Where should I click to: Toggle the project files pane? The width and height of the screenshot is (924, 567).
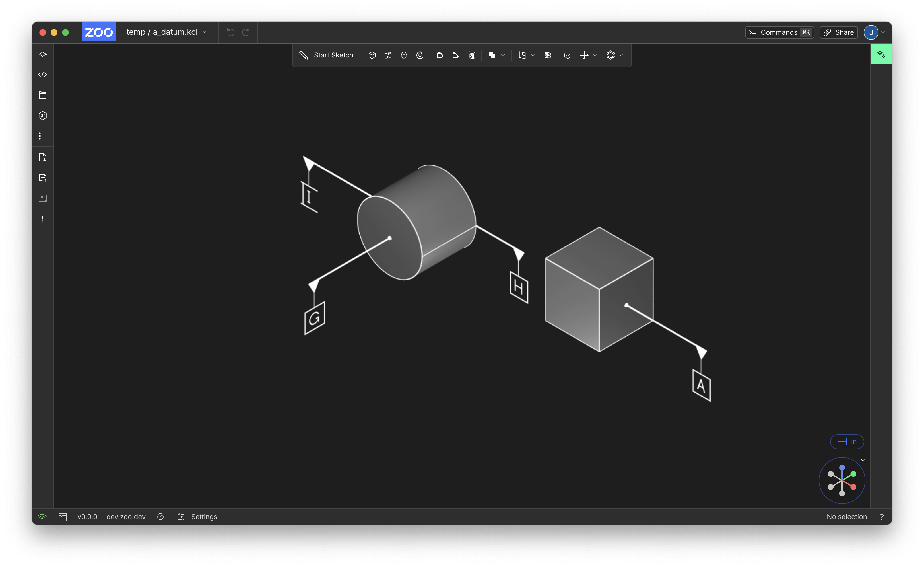(x=42, y=95)
